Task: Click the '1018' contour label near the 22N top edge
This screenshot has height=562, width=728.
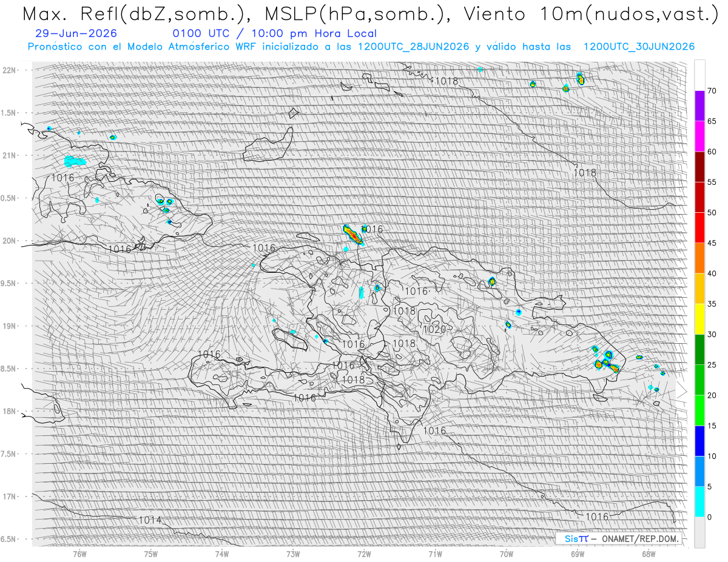Action: pyautogui.click(x=447, y=81)
